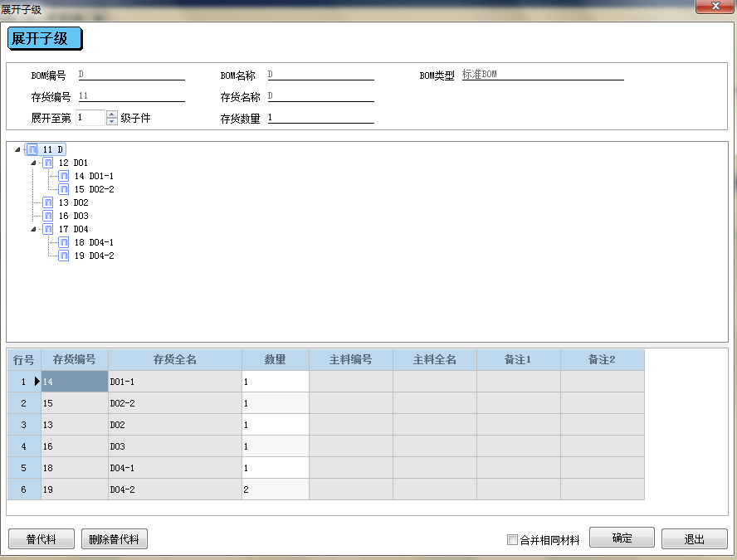Collapse the root node 11 D
Image resolution: width=737 pixels, height=560 pixels.
point(17,149)
